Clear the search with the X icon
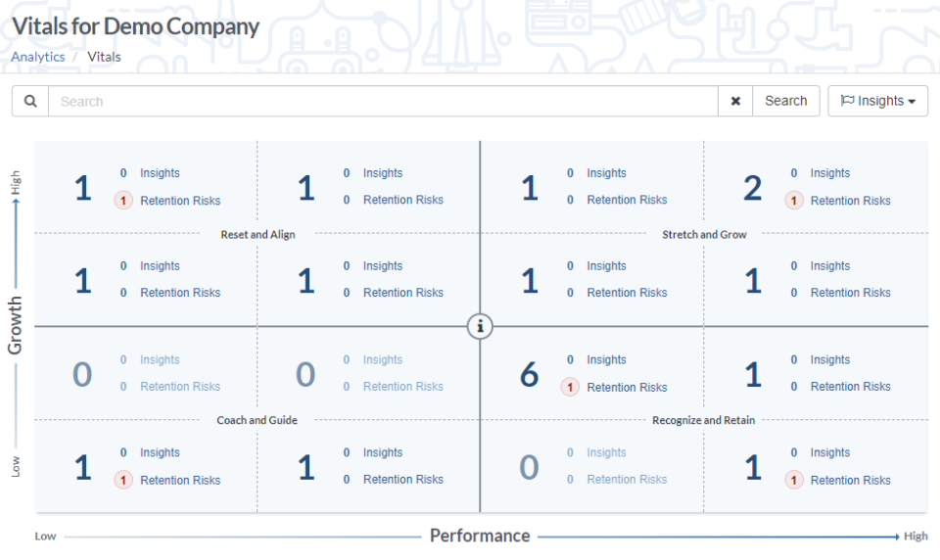The width and height of the screenshot is (940, 560). 735,101
